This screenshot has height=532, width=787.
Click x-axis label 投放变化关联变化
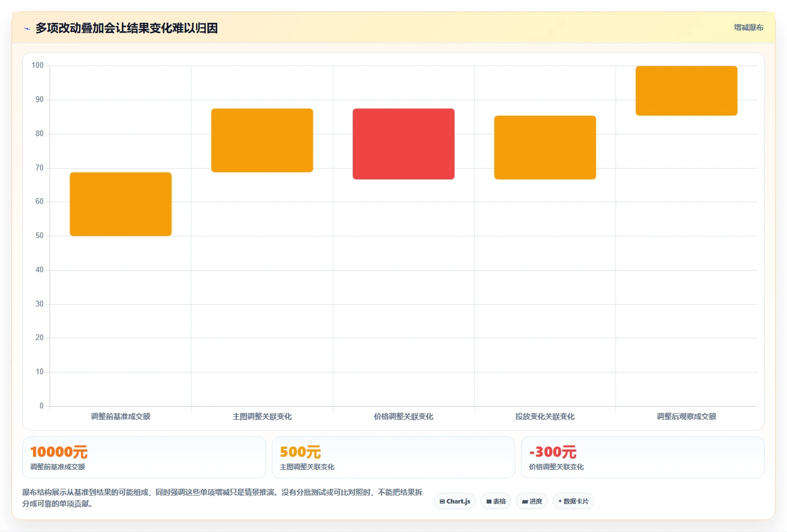coord(545,416)
